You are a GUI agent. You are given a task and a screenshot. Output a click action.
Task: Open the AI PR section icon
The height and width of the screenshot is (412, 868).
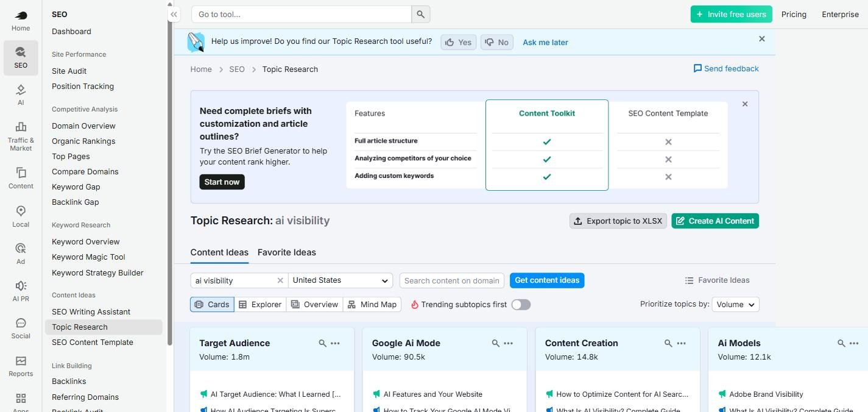click(x=21, y=291)
